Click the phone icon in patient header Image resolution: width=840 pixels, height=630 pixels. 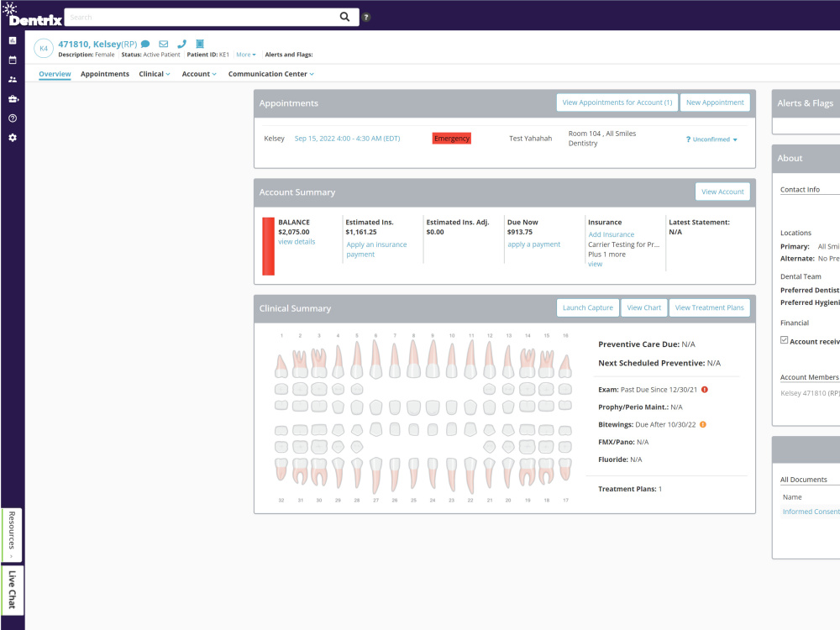181,44
